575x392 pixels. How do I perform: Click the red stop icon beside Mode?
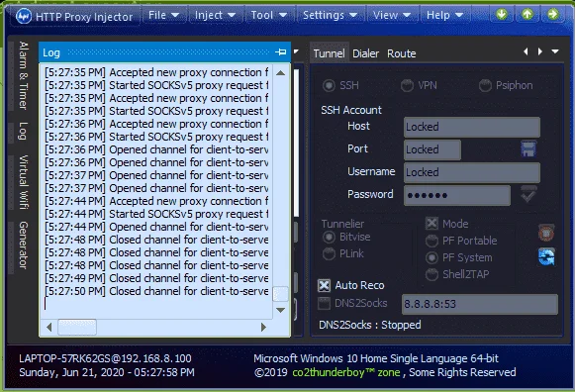[x=546, y=233]
